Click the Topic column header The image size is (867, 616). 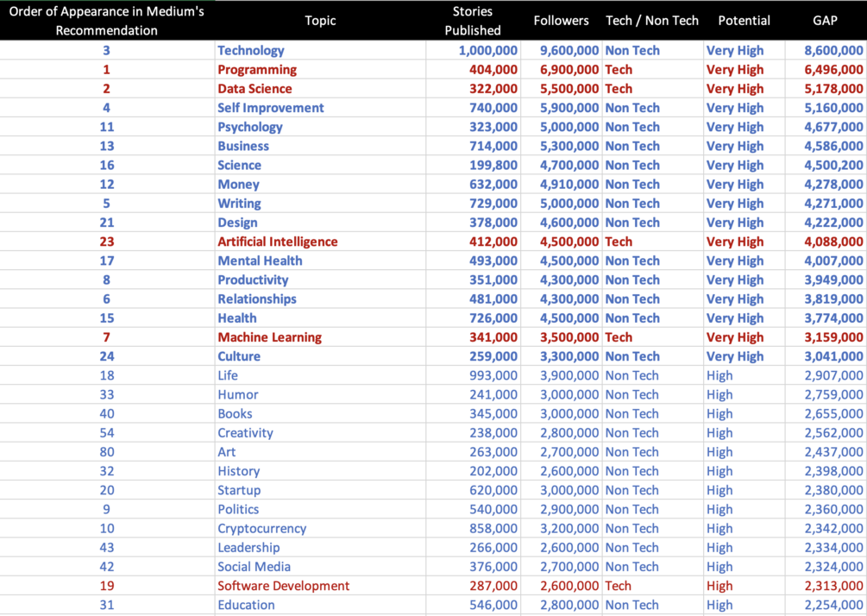pyautogui.click(x=320, y=21)
